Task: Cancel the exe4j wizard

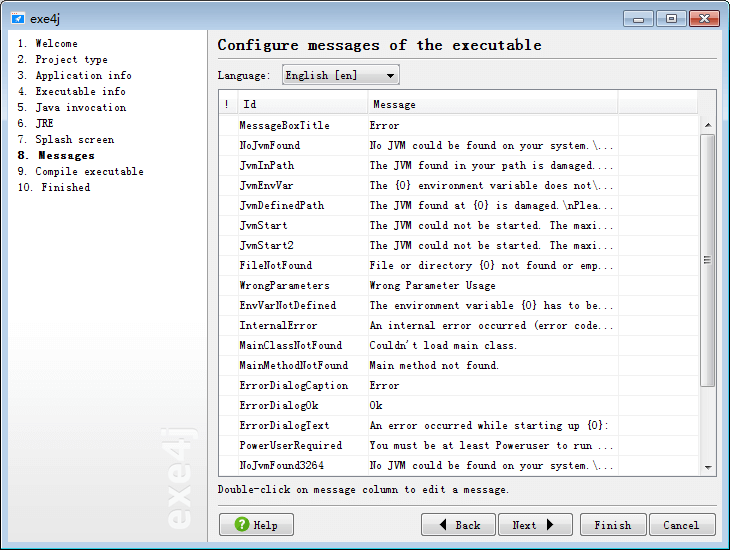Action: point(681,525)
